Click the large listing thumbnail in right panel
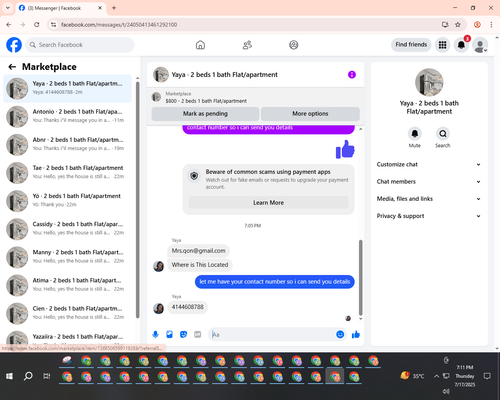The height and width of the screenshot is (400, 500). pos(429,82)
